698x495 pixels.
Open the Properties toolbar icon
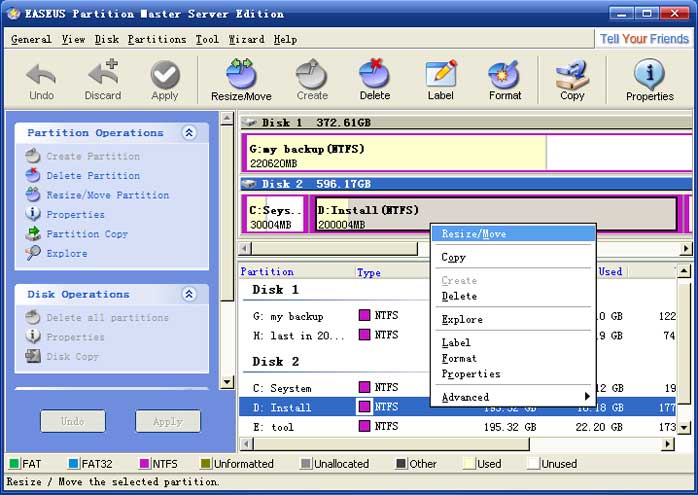[x=649, y=74]
